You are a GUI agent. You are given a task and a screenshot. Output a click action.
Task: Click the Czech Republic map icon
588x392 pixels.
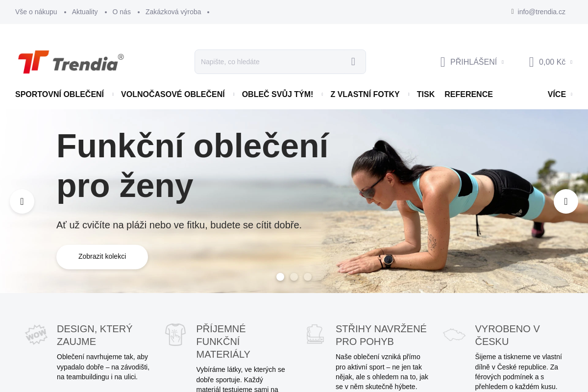pyautogui.click(x=454, y=335)
